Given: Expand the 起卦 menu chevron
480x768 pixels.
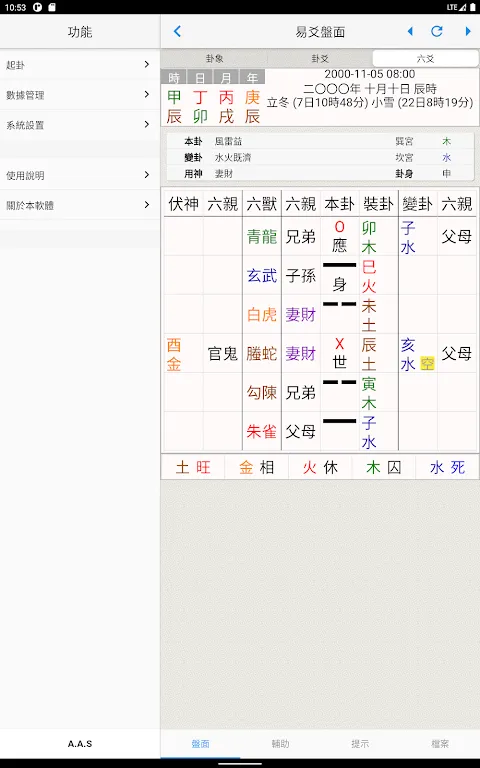Looking at the screenshot, I should (147, 64).
